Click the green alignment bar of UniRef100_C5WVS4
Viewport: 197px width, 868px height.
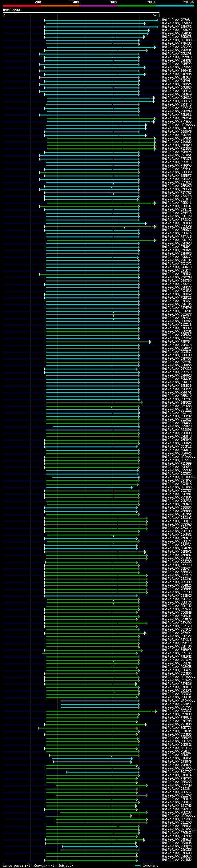tap(101, 118)
